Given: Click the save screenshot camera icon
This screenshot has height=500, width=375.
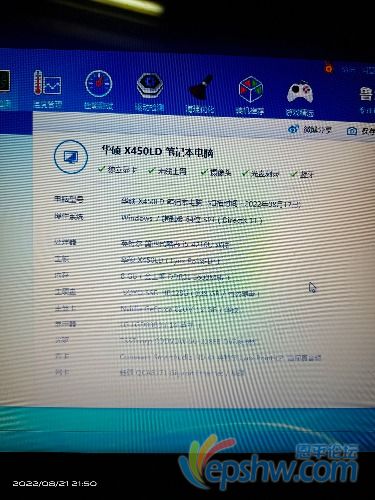Looking at the screenshot, I should click(x=352, y=131).
